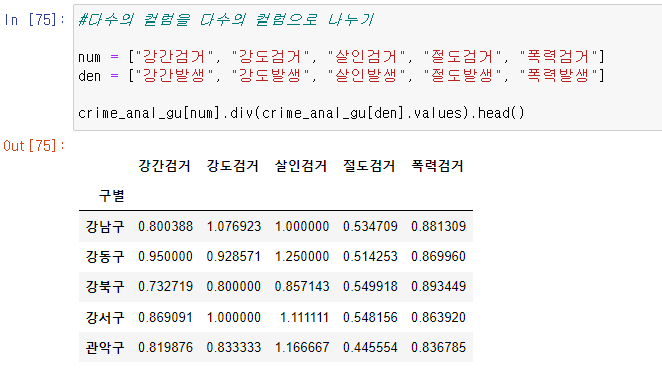Screen dimensions: 662x373
Task: Click the cell value 1.250000
Action: 302,256
